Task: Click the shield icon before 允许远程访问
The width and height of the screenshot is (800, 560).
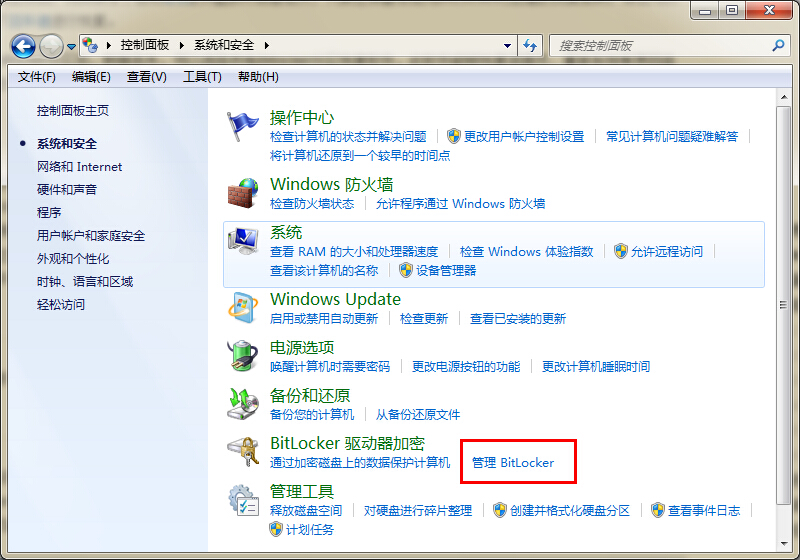Action: coord(620,251)
